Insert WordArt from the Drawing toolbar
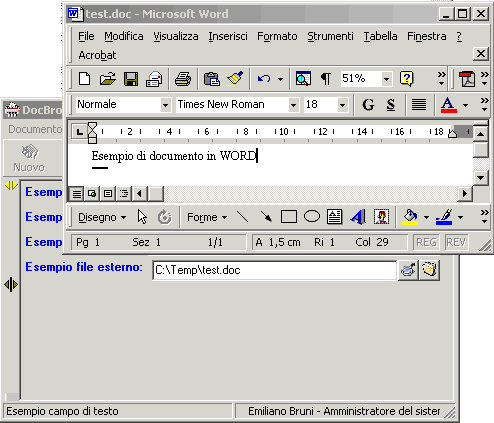 tap(358, 217)
